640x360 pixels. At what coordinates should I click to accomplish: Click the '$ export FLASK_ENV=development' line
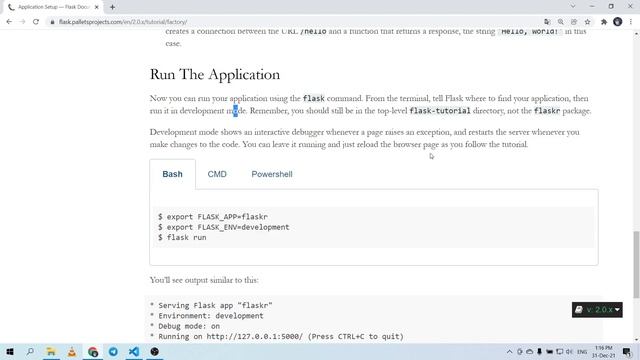pyautogui.click(x=223, y=227)
